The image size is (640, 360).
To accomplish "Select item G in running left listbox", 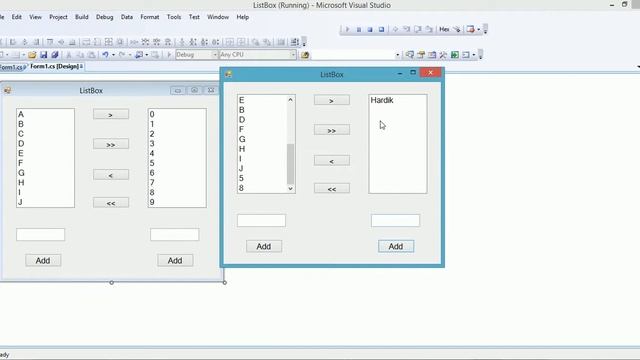I will pyautogui.click(x=242, y=139).
